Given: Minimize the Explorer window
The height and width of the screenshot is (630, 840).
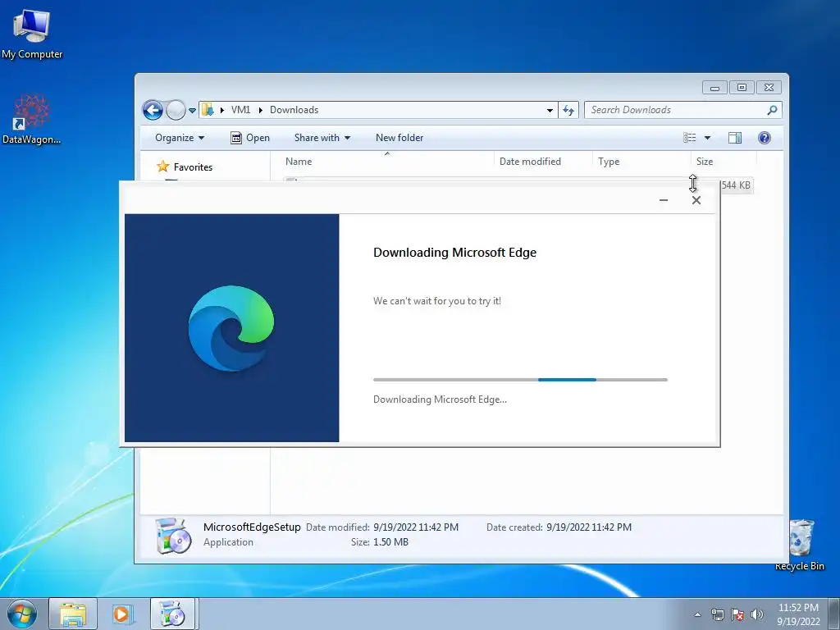Looking at the screenshot, I should click(x=714, y=87).
